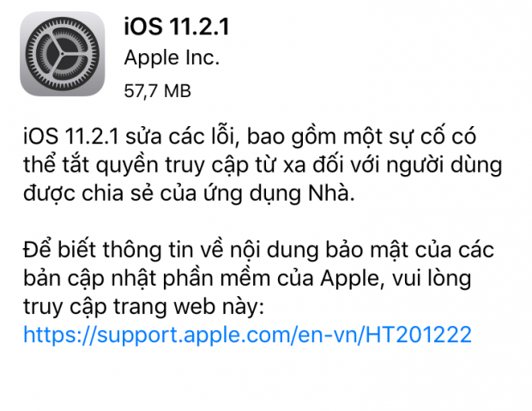The height and width of the screenshot is (411, 532).
Task: Open the support.apple.com HT201222 link
Action: [x=248, y=335]
